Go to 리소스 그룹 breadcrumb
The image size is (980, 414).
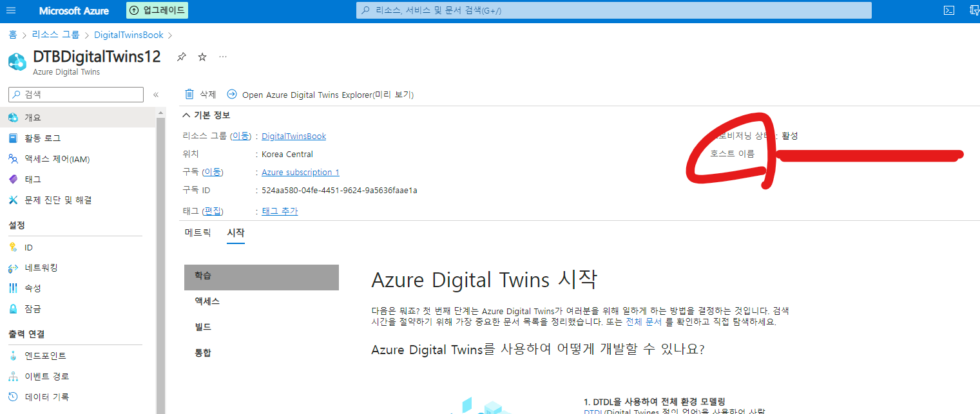(x=55, y=35)
